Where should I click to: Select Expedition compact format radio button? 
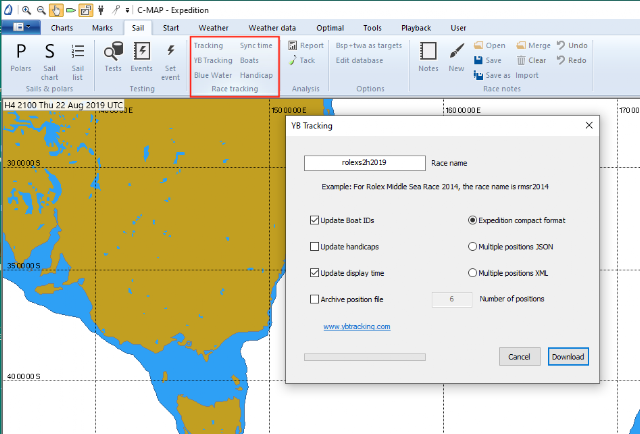472,220
